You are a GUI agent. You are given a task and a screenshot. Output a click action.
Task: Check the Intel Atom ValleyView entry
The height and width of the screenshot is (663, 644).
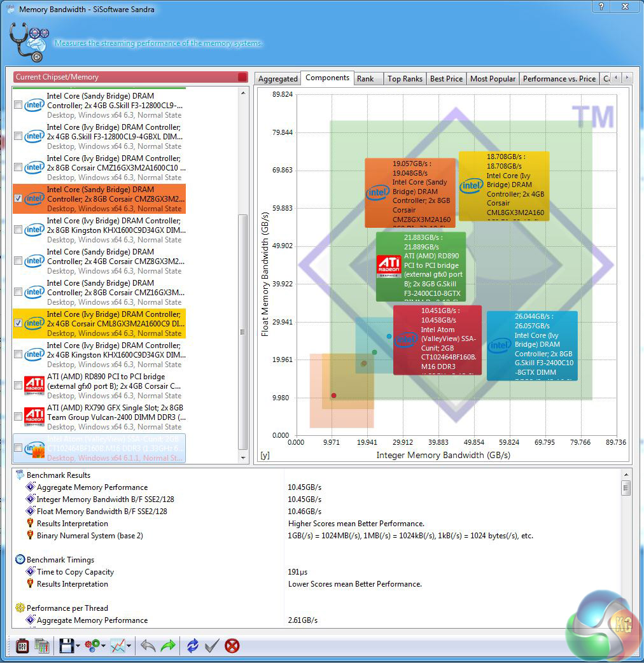coord(18,448)
